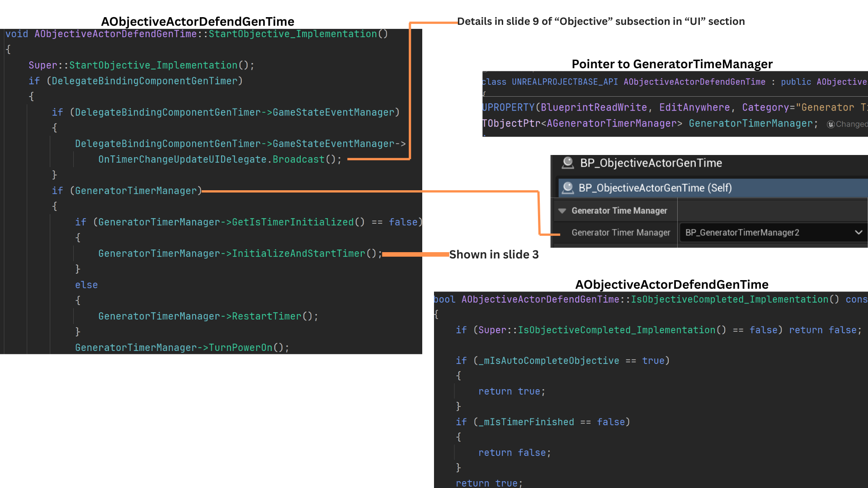Image resolution: width=868 pixels, height=488 pixels.
Task: Click the Unreal logo icon before Changed hint
Action: (x=830, y=124)
